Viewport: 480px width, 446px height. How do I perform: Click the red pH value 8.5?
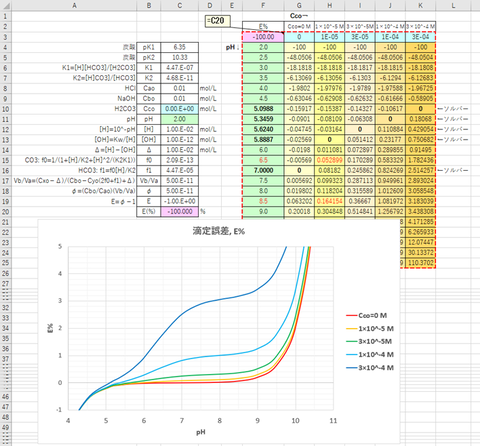tap(263, 201)
